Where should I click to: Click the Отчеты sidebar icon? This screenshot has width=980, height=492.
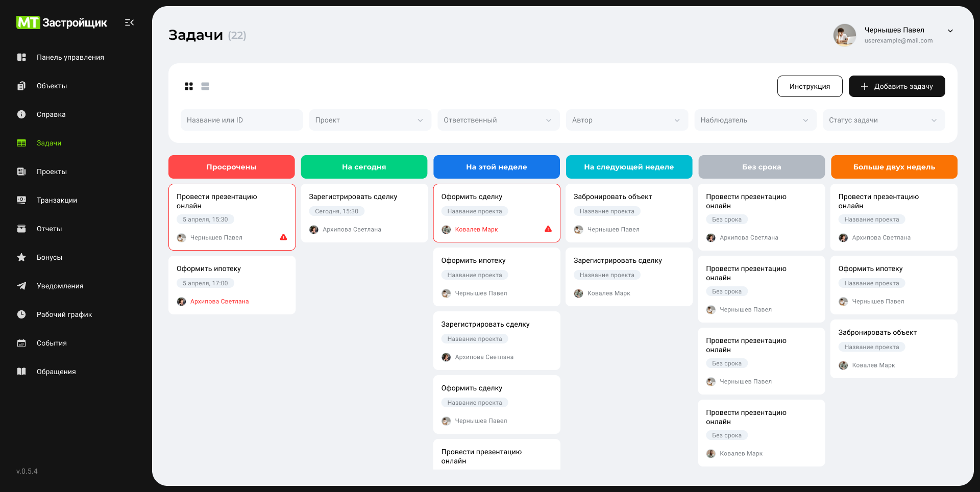coord(21,229)
